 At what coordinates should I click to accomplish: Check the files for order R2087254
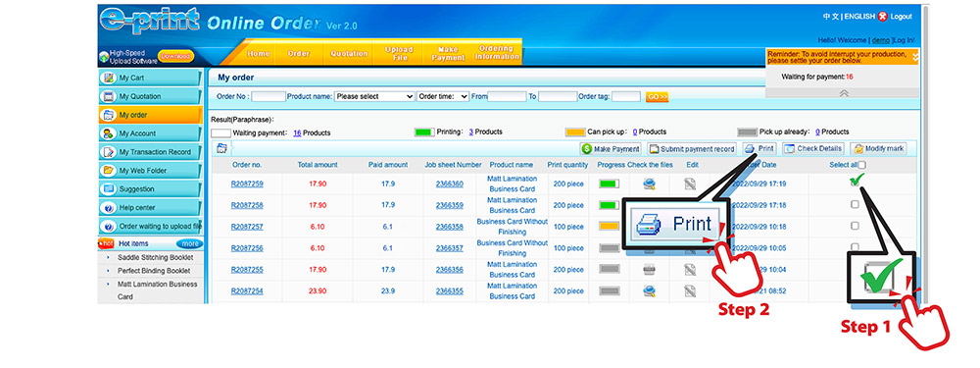point(650,290)
